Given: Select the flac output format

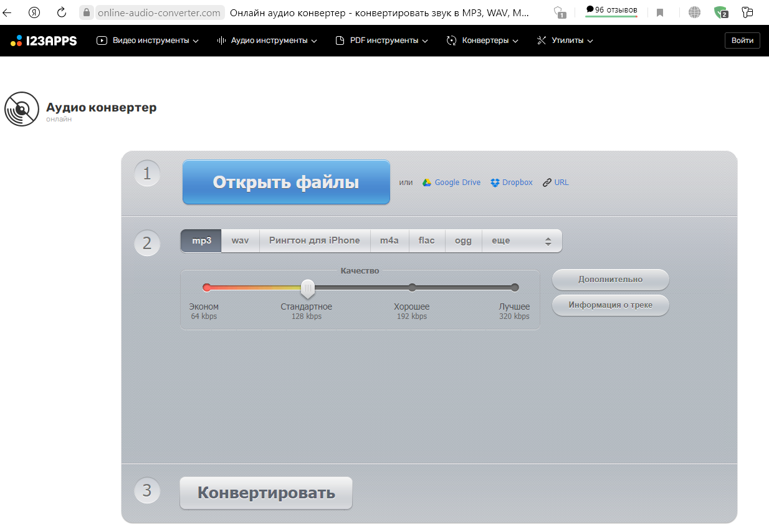Looking at the screenshot, I should [x=426, y=240].
